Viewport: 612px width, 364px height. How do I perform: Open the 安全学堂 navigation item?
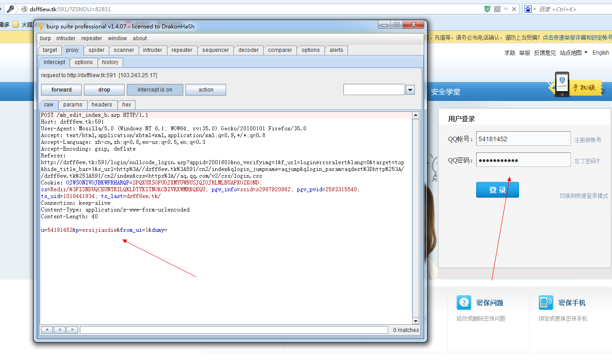tap(445, 92)
